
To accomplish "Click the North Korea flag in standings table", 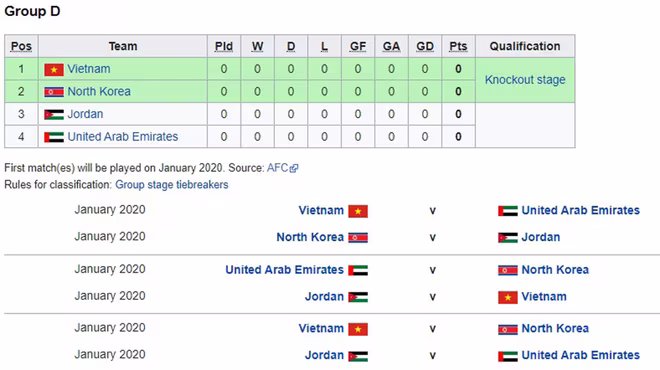I will pyautogui.click(x=54, y=92).
